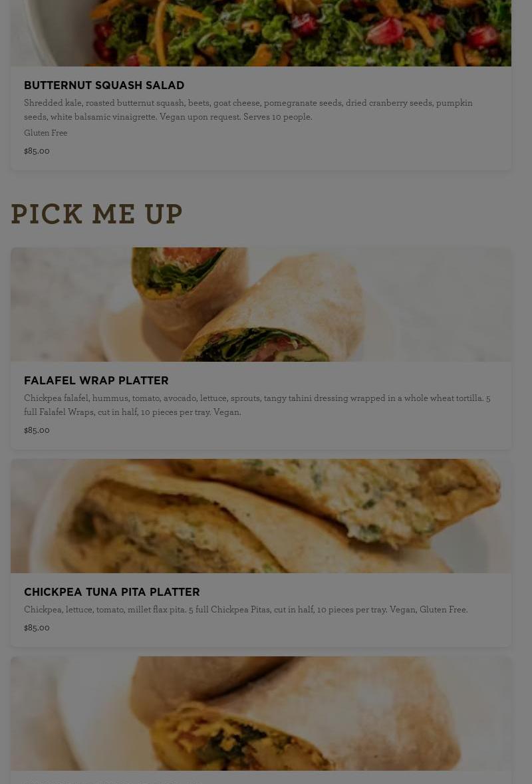Click the Chickpea Tuna Pita Platter photo
Viewport: 532px width, 784px height.
pyautogui.click(x=261, y=516)
